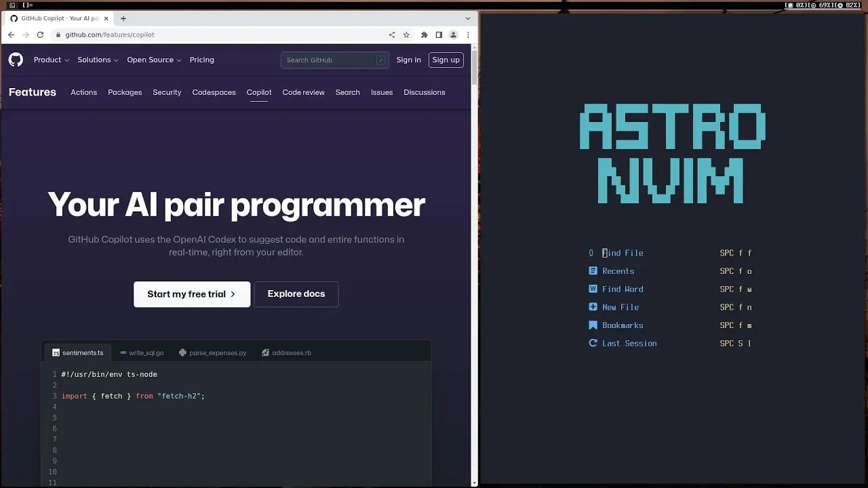Screen dimensions: 868x488
Task: Click the Last Session icon in AstroNvim
Action: tap(593, 343)
